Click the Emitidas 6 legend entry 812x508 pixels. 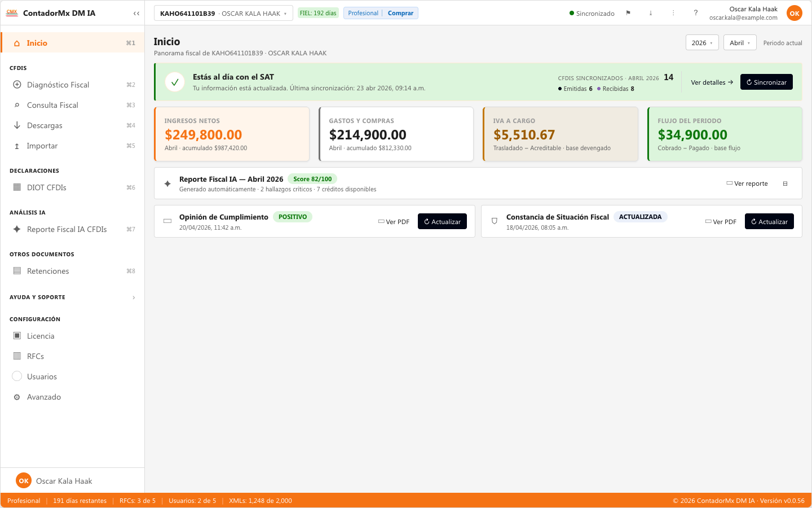click(575, 89)
